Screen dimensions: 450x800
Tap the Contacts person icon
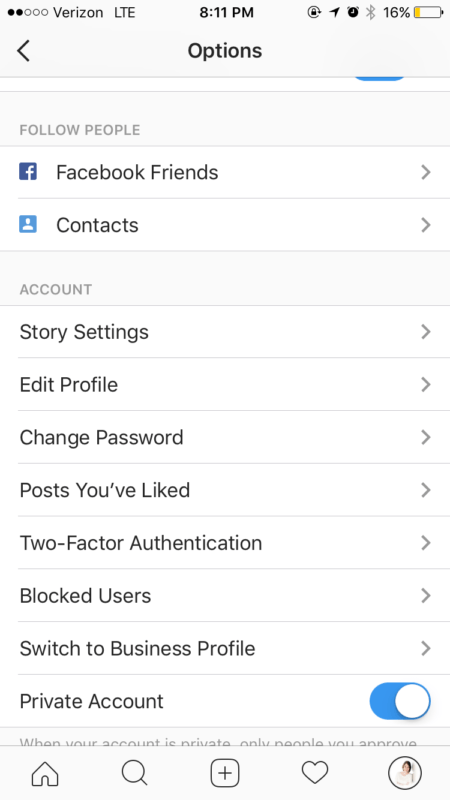pos(28,224)
